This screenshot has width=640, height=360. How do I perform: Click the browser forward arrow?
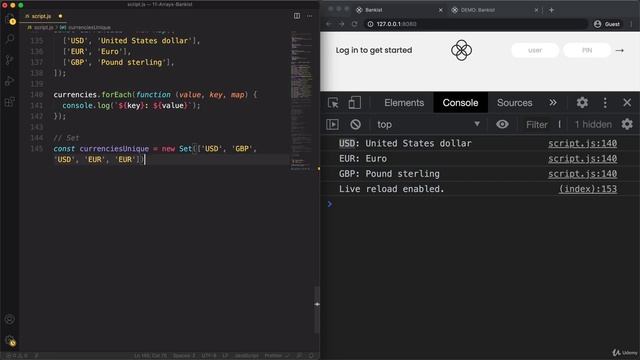(342, 24)
